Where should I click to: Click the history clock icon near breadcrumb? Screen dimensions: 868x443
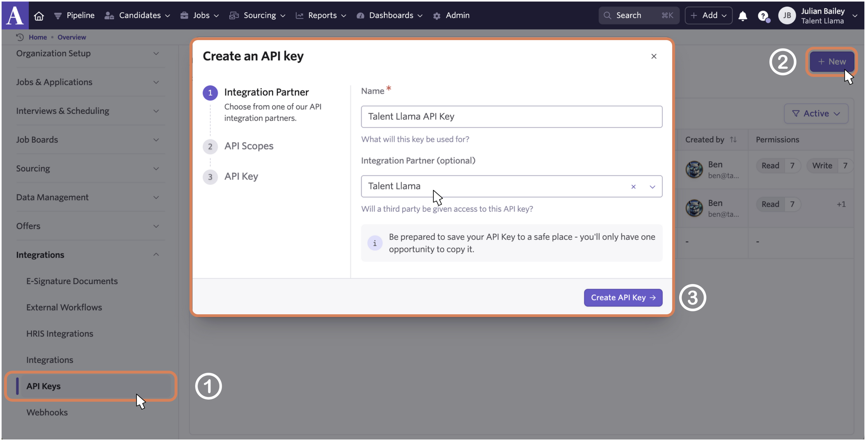click(x=20, y=37)
